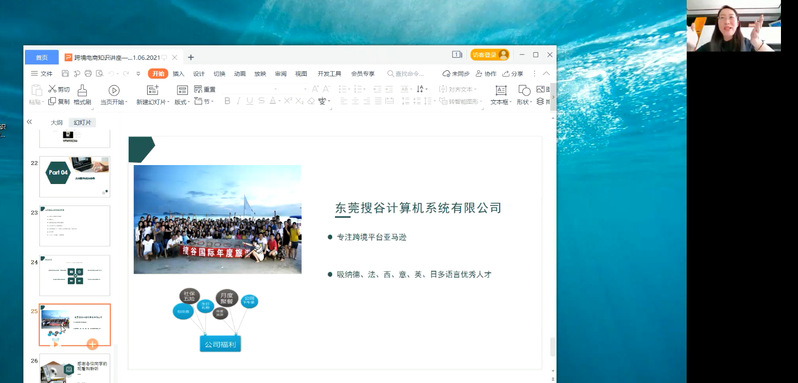Open the three-dot more options menu
This screenshot has width=798, height=383.
tap(534, 74)
